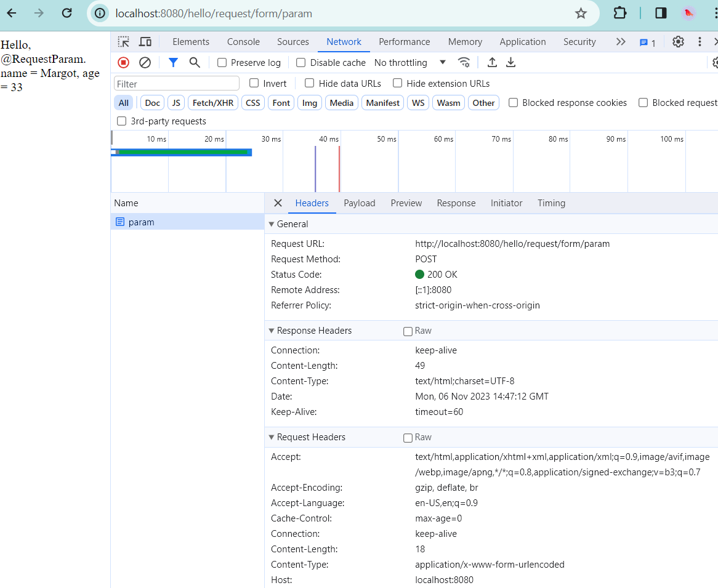Collapse the General section
This screenshot has width=718, height=588.
click(272, 224)
